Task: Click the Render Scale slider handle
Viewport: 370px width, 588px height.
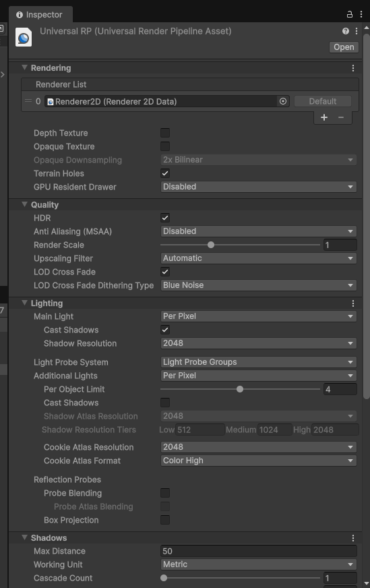Action: click(x=211, y=245)
